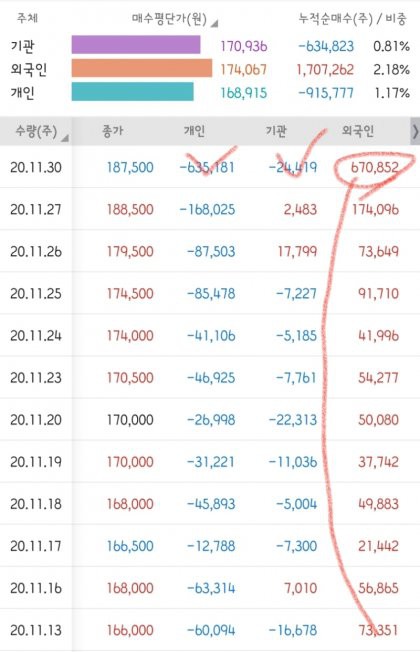Click 기관 average price 170,936
The image size is (420, 652).
point(244,46)
